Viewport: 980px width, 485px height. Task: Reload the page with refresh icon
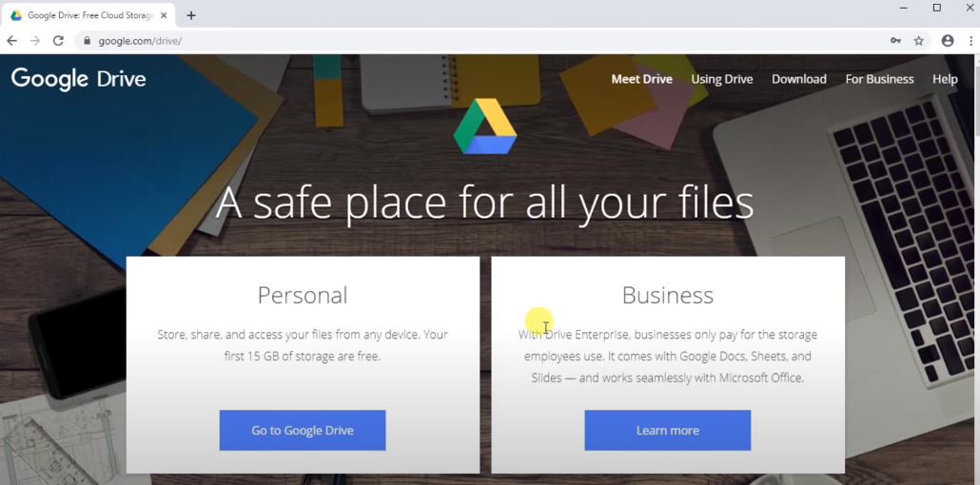tap(58, 41)
